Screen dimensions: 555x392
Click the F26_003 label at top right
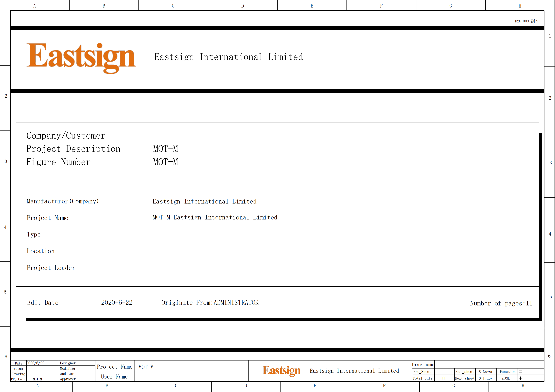pos(526,21)
